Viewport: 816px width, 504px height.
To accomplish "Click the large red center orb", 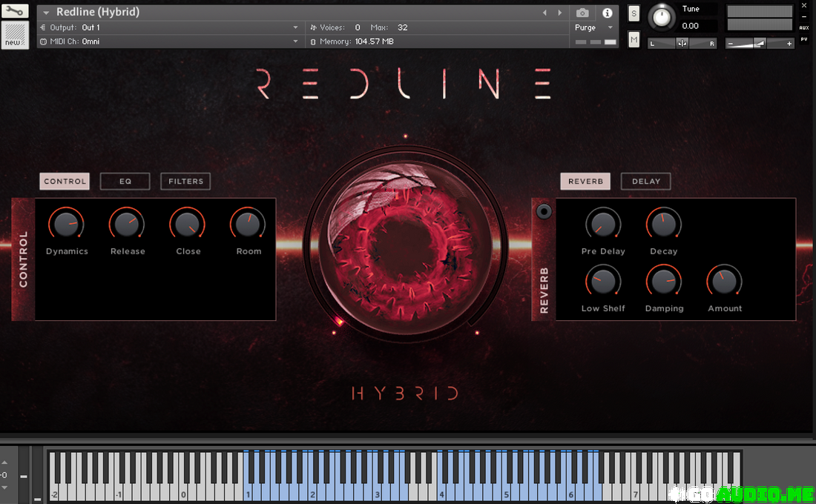I will [x=405, y=243].
